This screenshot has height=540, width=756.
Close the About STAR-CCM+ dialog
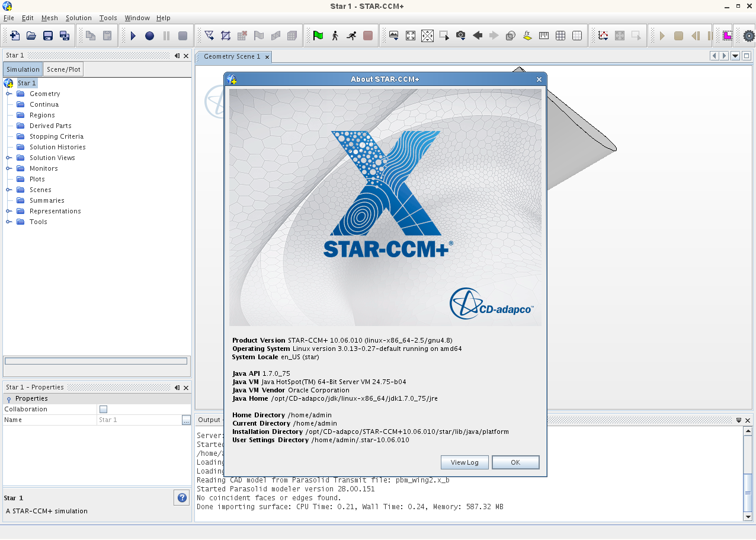(x=539, y=79)
